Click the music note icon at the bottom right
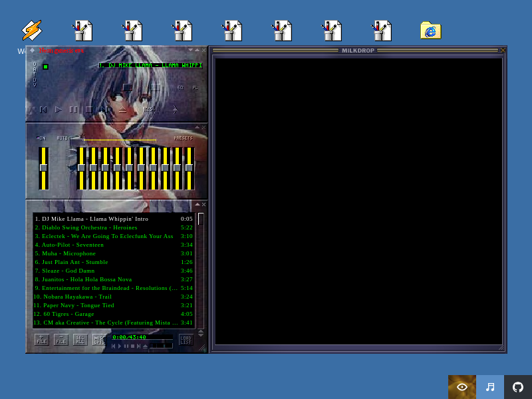Viewport: 532px width, 399px height. [x=490, y=387]
